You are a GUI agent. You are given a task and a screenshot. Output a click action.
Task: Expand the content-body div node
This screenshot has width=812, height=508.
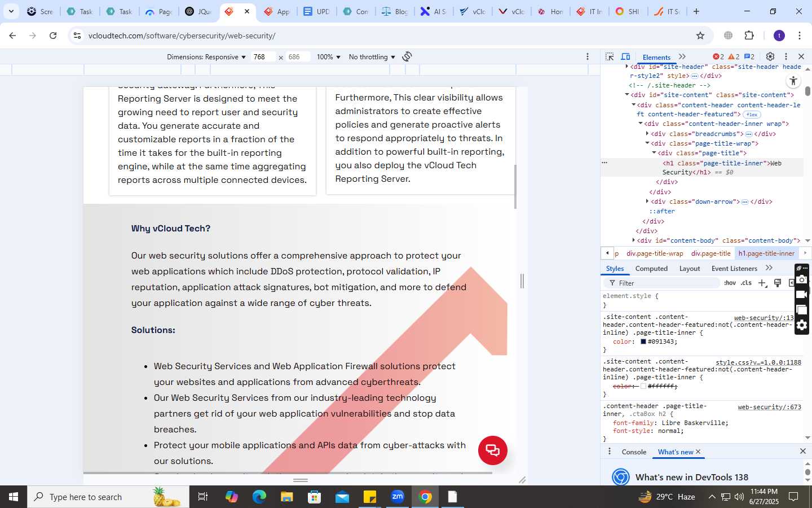[634, 240]
